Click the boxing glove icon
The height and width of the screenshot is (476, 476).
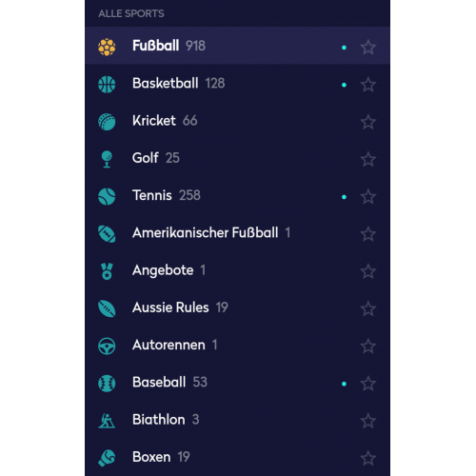tap(107, 458)
